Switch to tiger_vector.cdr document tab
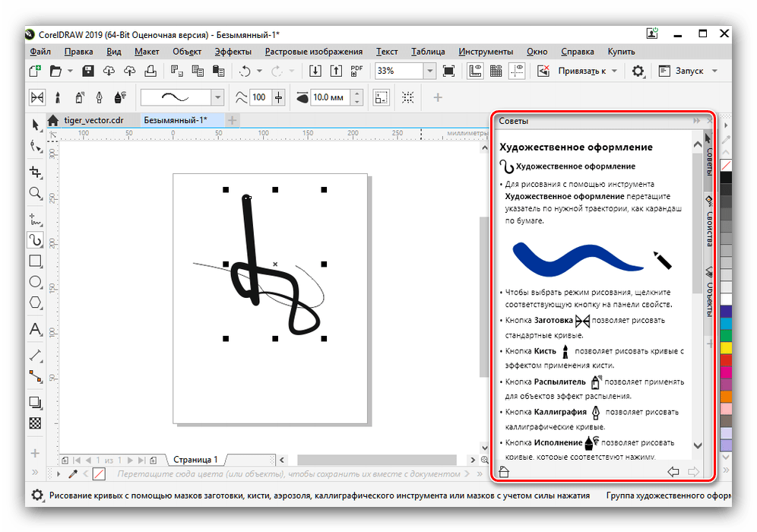757x532 pixels. point(93,120)
